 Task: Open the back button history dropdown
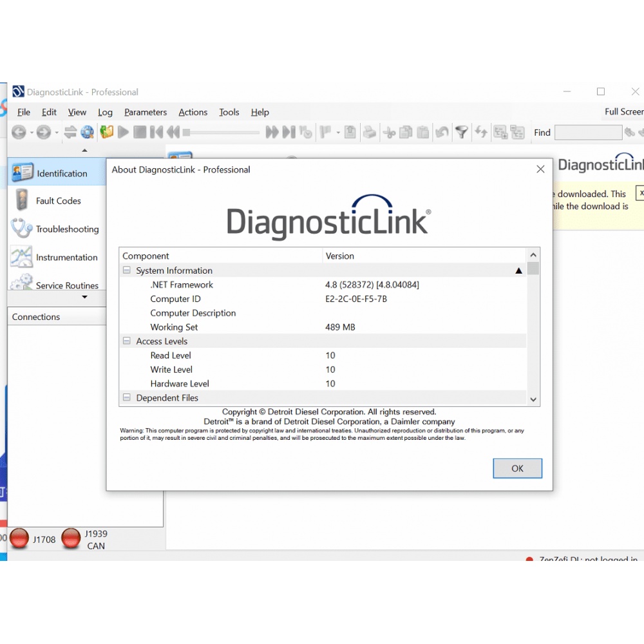click(32, 133)
